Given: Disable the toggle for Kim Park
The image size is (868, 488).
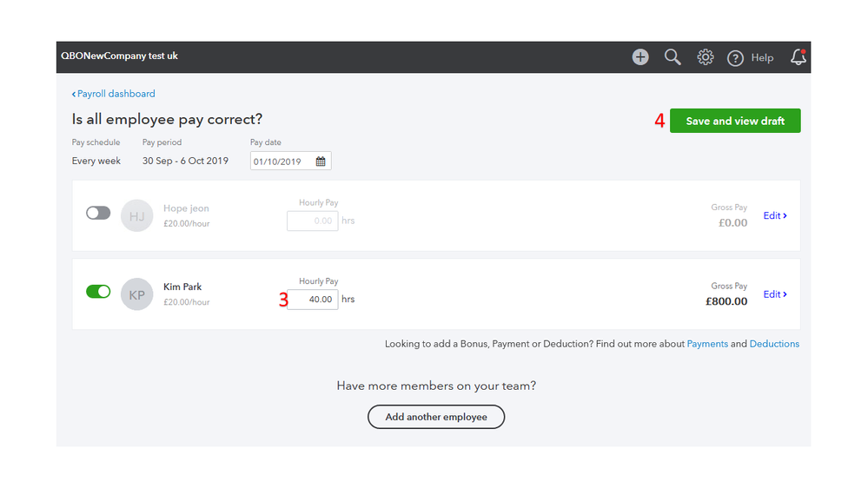Looking at the screenshot, I should (x=98, y=292).
